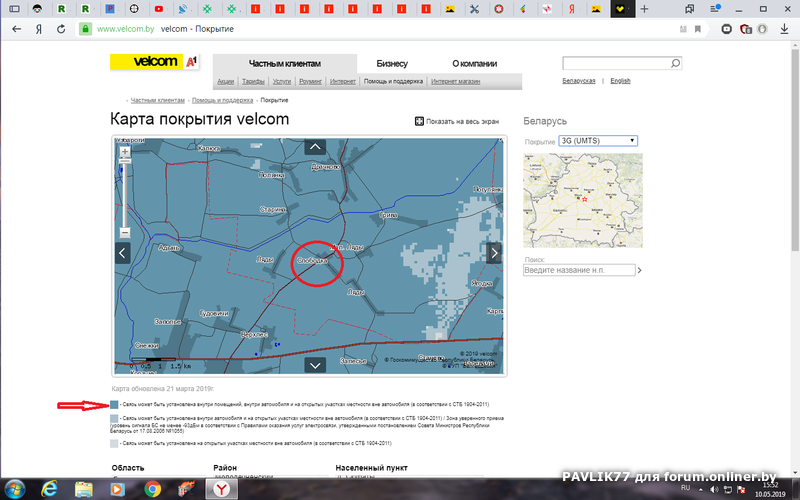
Task: Zoom in the map with plus button
Action: [x=124, y=152]
